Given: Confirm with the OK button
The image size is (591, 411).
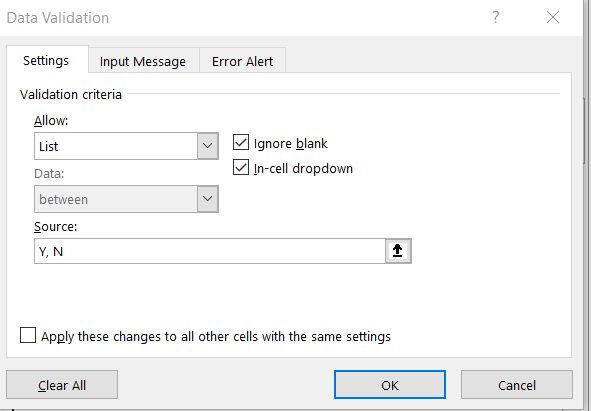Looking at the screenshot, I should click(390, 385).
